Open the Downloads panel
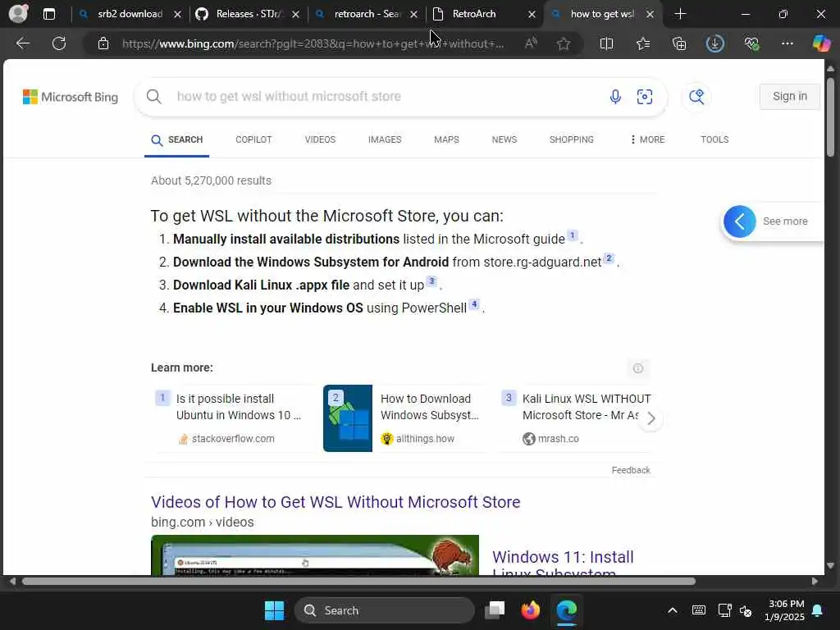Viewport: 840px width, 630px height. click(x=715, y=43)
